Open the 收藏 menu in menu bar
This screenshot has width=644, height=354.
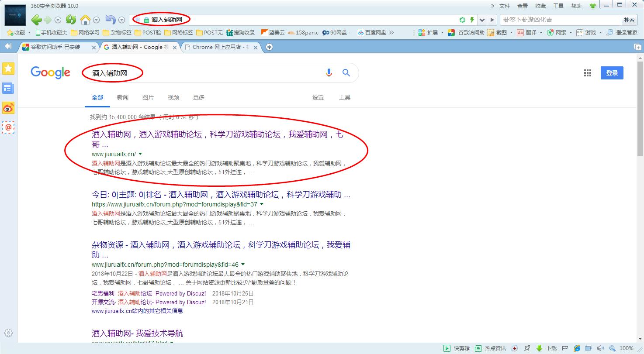540,6
